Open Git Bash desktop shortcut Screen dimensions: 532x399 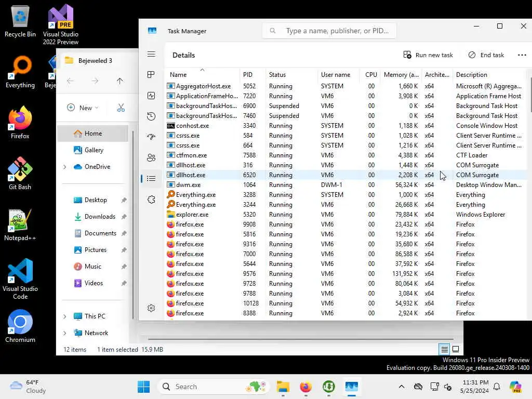(20, 174)
